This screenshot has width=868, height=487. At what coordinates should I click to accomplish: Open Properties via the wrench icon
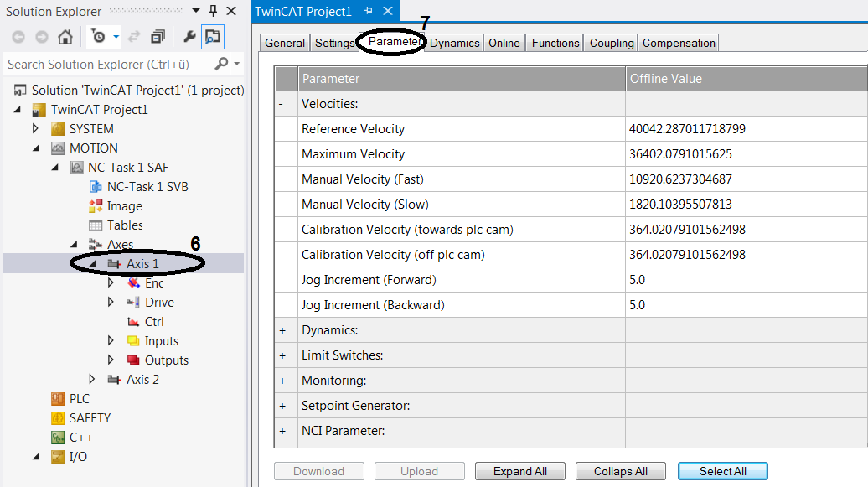(189, 37)
